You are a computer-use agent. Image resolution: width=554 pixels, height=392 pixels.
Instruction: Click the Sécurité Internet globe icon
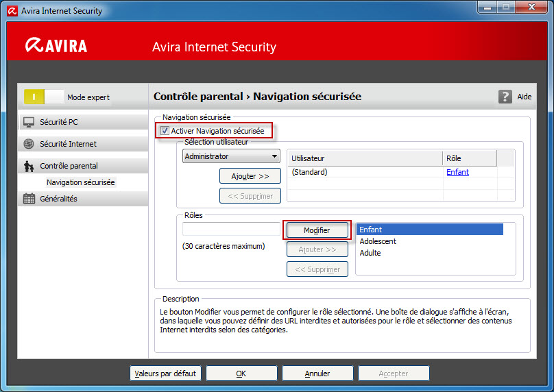click(x=29, y=144)
